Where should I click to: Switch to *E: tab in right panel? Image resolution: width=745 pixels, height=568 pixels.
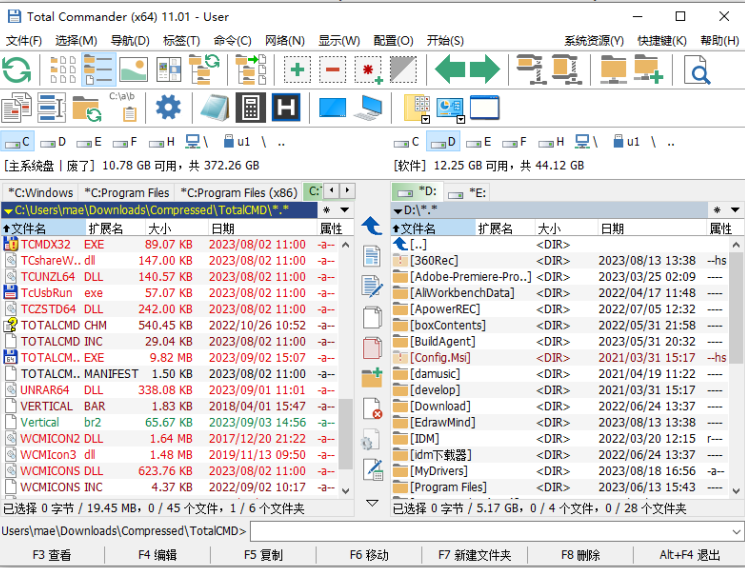pos(468,193)
